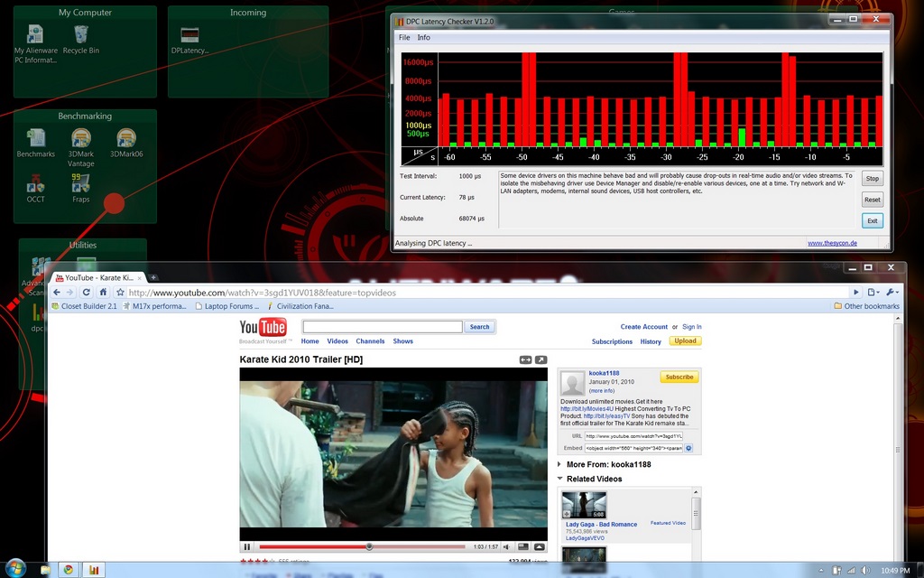Go back with Chrome's back arrow
Viewport: 924px width, 578px height.
point(57,292)
